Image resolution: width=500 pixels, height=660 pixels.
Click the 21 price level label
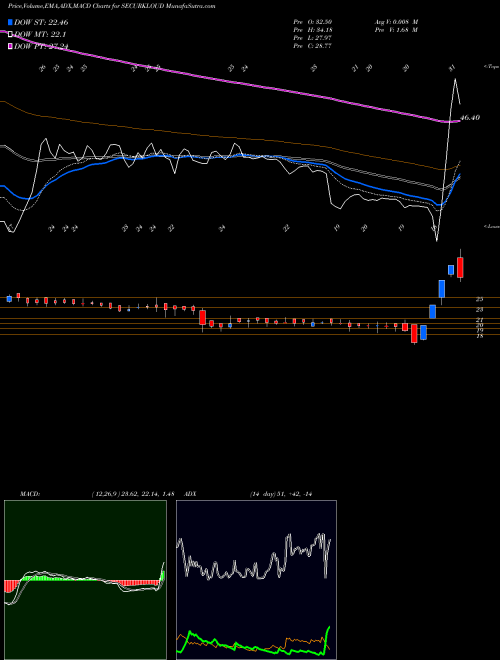479,320
